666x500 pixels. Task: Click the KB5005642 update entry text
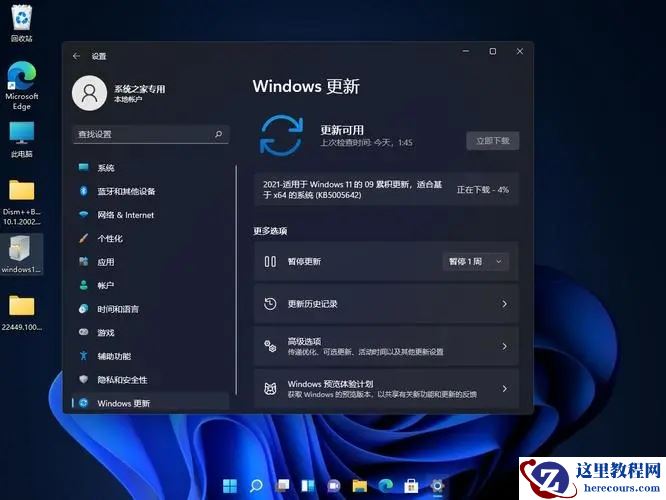(353, 189)
